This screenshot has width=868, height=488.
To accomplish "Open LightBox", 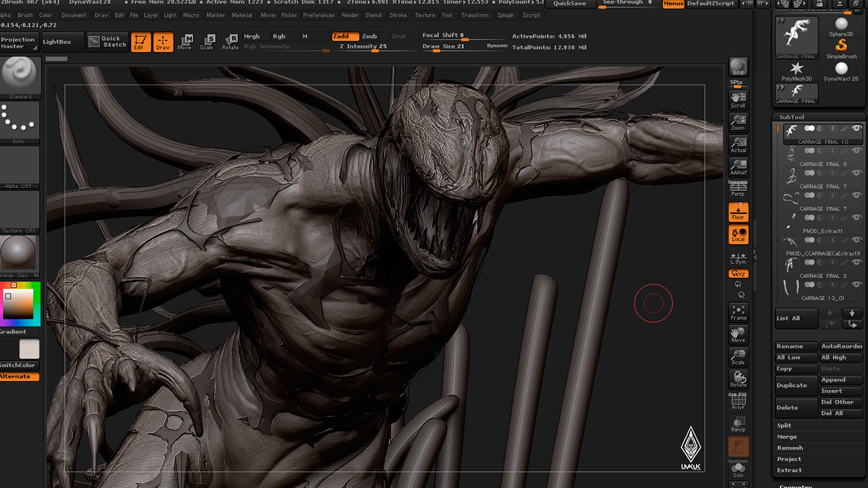I will [62, 42].
